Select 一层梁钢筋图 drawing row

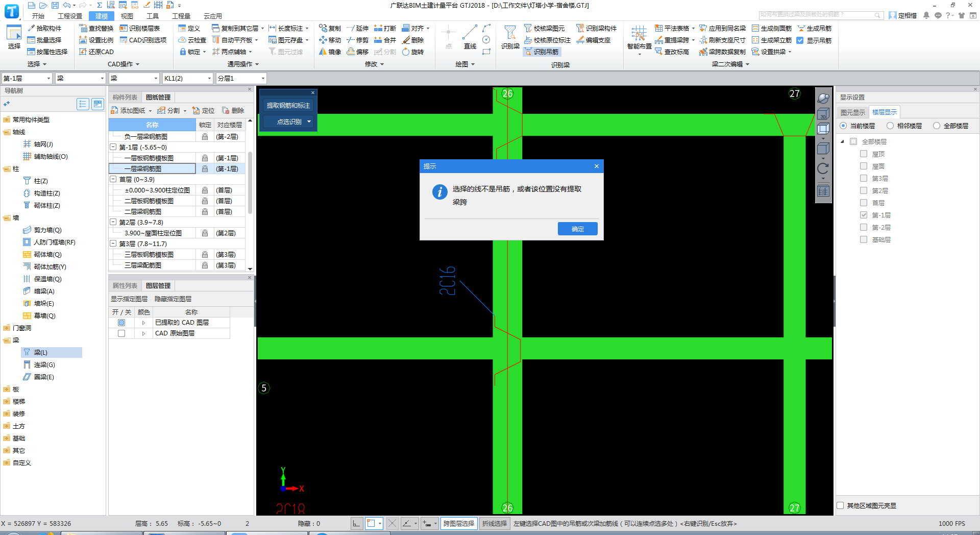[152, 168]
